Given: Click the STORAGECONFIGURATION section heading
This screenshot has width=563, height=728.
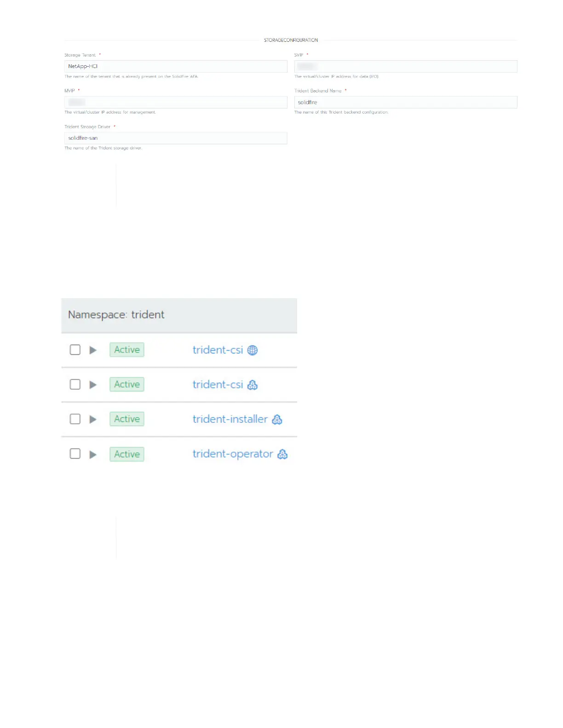Looking at the screenshot, I should pos(291,40).
